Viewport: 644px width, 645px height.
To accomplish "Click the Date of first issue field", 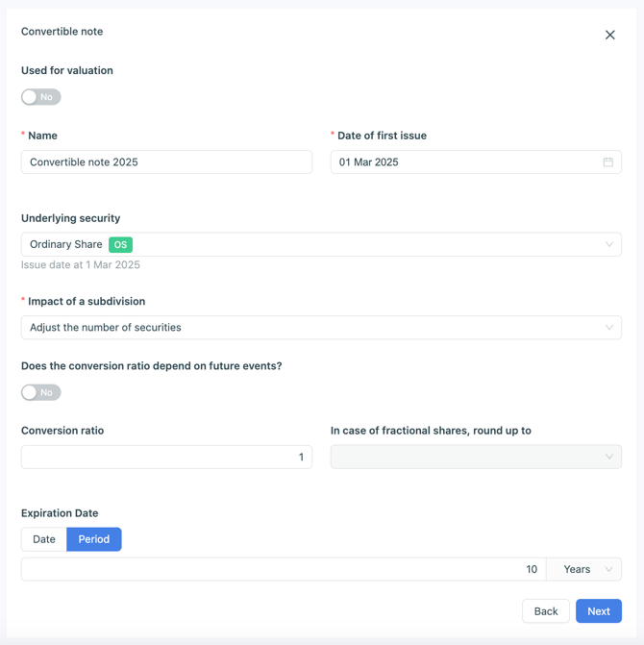I will click(465, 162).
